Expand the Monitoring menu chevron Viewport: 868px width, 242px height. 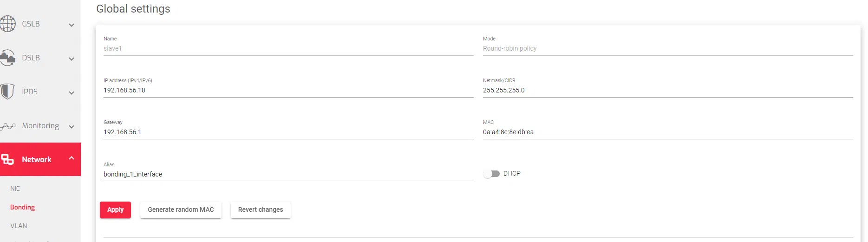click(x=72, y=127)
